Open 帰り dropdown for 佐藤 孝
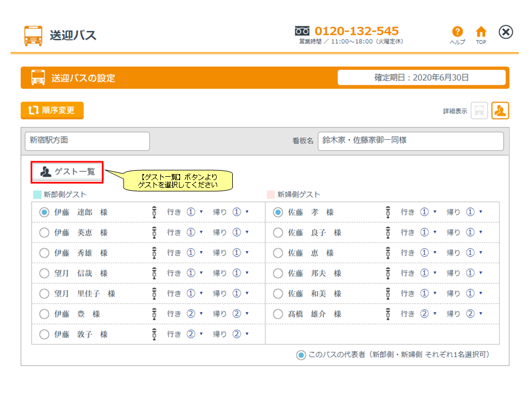Image resolution: width=532 pixels, height=399 pixels. coord(474,212)
